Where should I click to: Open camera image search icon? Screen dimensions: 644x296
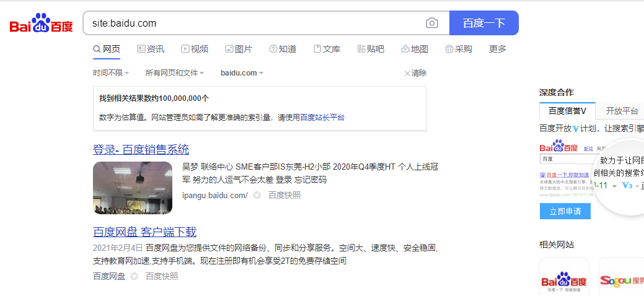click(431, 23)
